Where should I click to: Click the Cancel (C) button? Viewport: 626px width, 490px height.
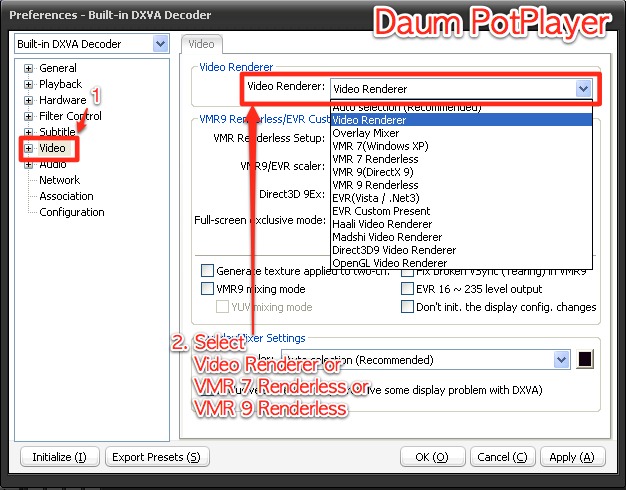click(502, 457)
